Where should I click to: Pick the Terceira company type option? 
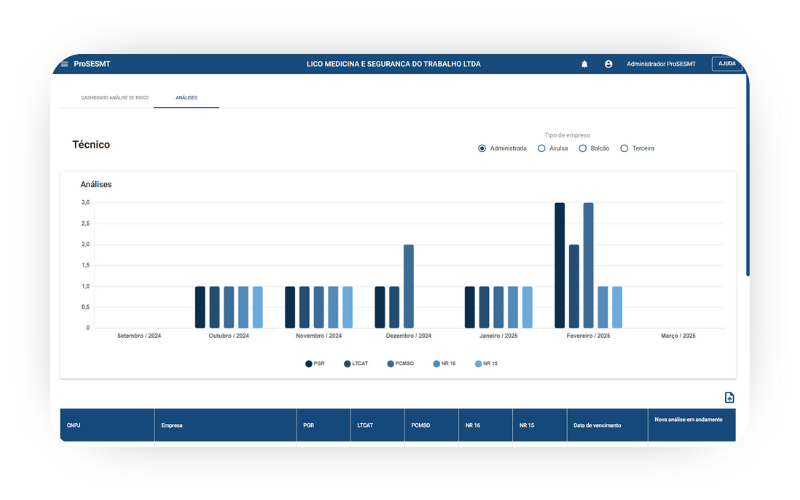(624, 148)
